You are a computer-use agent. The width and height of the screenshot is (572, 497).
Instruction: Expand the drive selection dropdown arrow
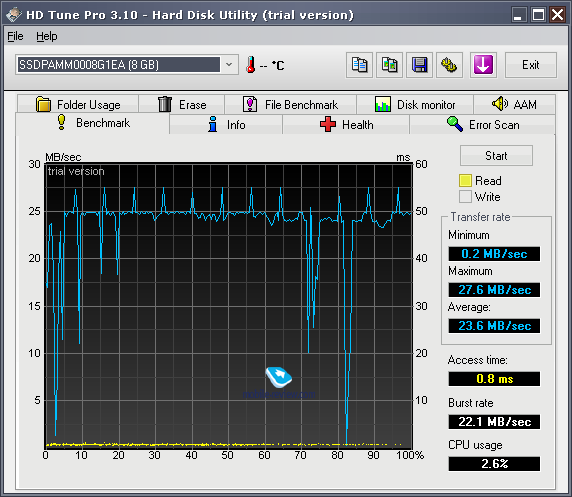pyautogui.click(x=229, y=65)
